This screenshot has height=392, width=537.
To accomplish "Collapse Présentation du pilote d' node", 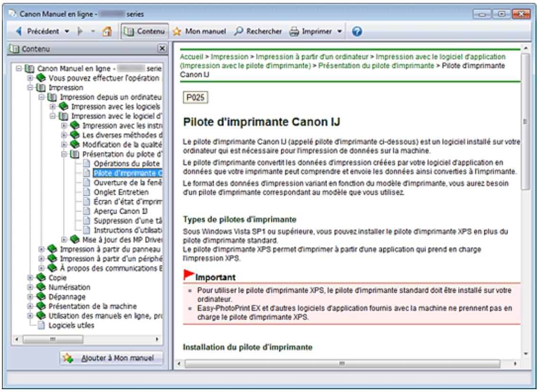I will 64,154.
